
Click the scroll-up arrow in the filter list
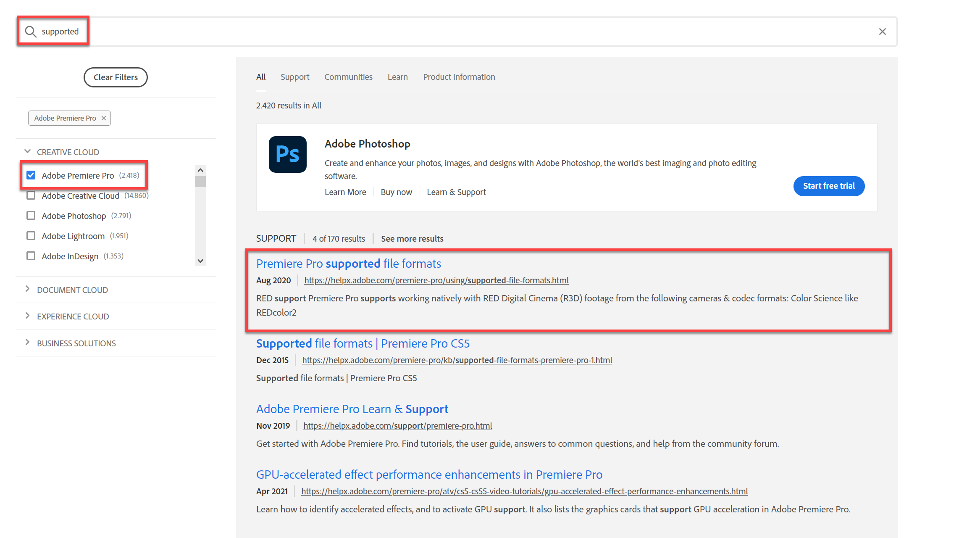(x=200, y=170)
